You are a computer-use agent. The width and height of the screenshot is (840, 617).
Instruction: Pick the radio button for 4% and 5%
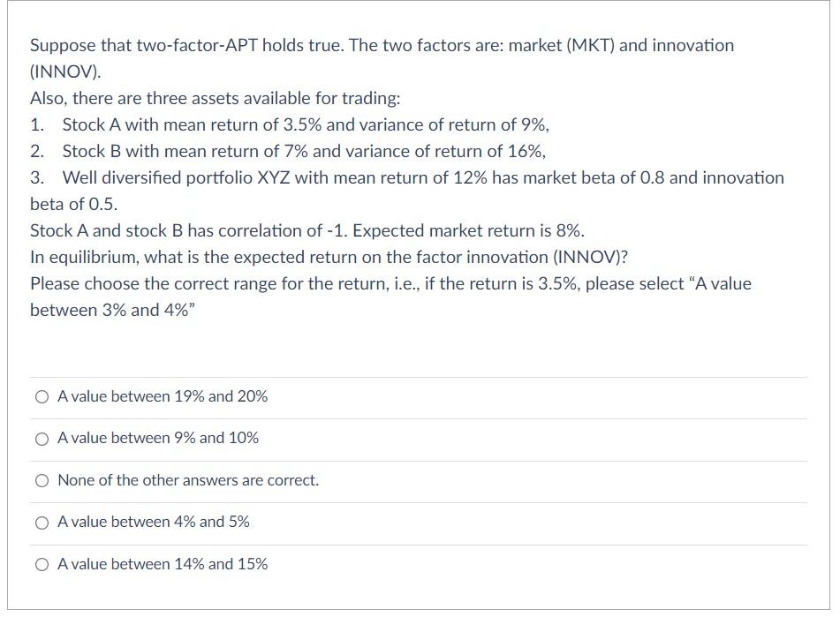click(42, 523)
